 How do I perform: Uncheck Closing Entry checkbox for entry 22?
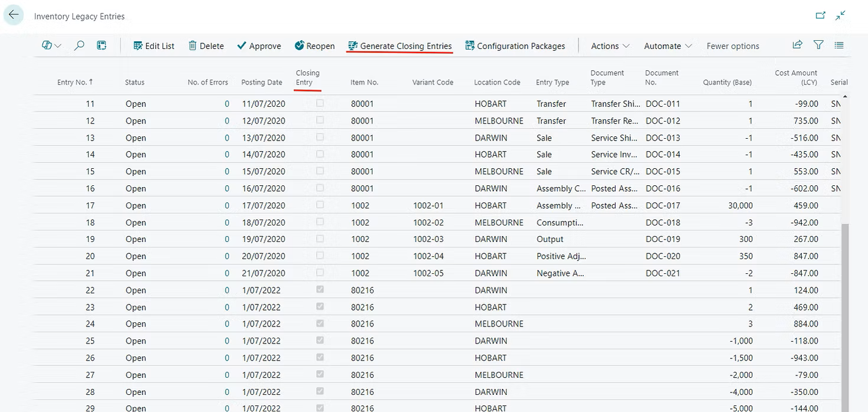coord(320,290)
